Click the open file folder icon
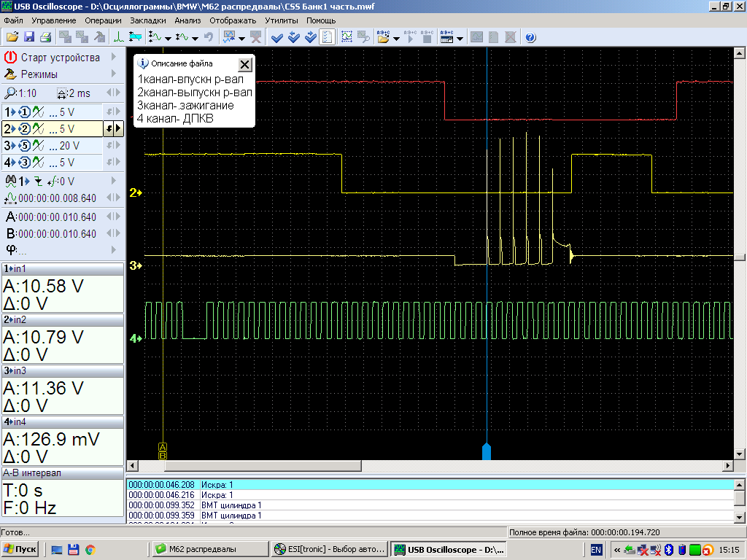 (12, 37)
